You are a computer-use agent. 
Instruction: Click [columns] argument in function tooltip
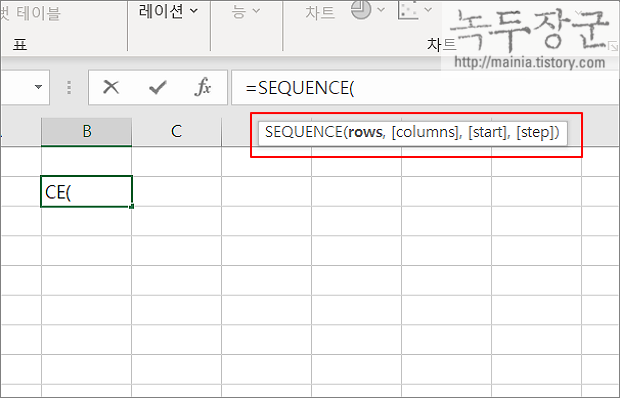425,132
